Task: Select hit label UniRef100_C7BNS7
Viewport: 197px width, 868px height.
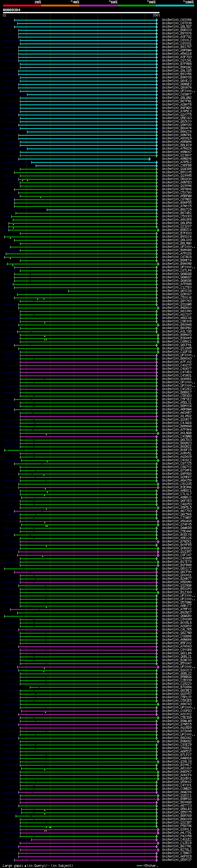Action: 177,853
